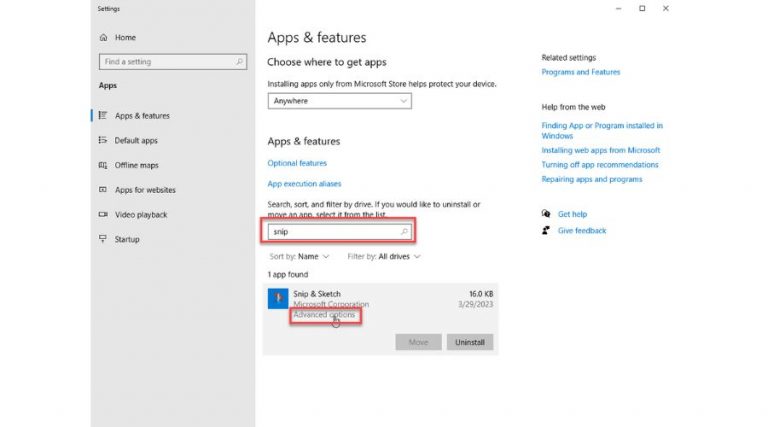The height and width of the screenshot is (427, 768).
Task: Maximize the Settings window
Action: tap(642, 8)
